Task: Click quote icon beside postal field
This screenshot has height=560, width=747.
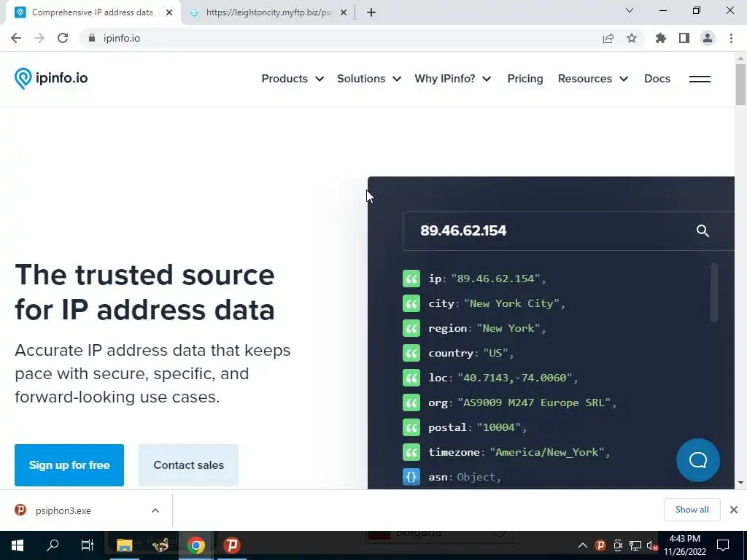Action: pyautogui.click(x=411, y=427)
